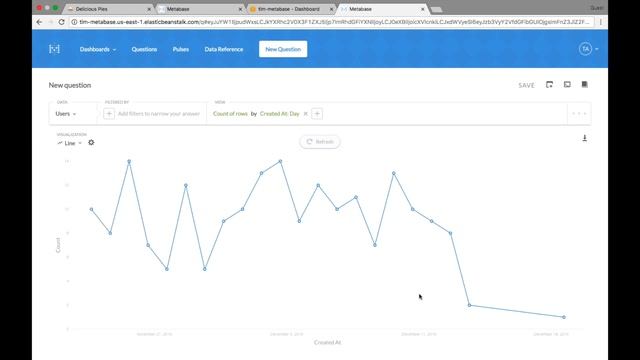Remove the Created At: Day grouping
The height and width of the screenshot is (360, 640).
point(305,114)
